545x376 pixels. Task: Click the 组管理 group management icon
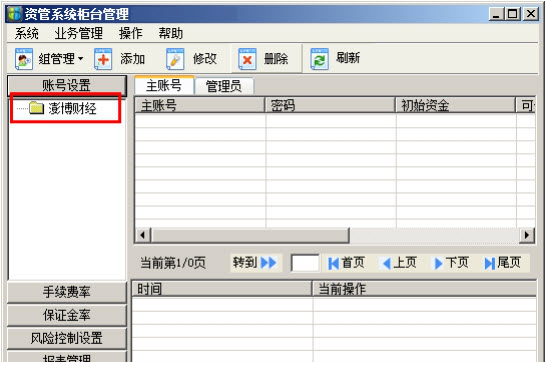[24, 59]
